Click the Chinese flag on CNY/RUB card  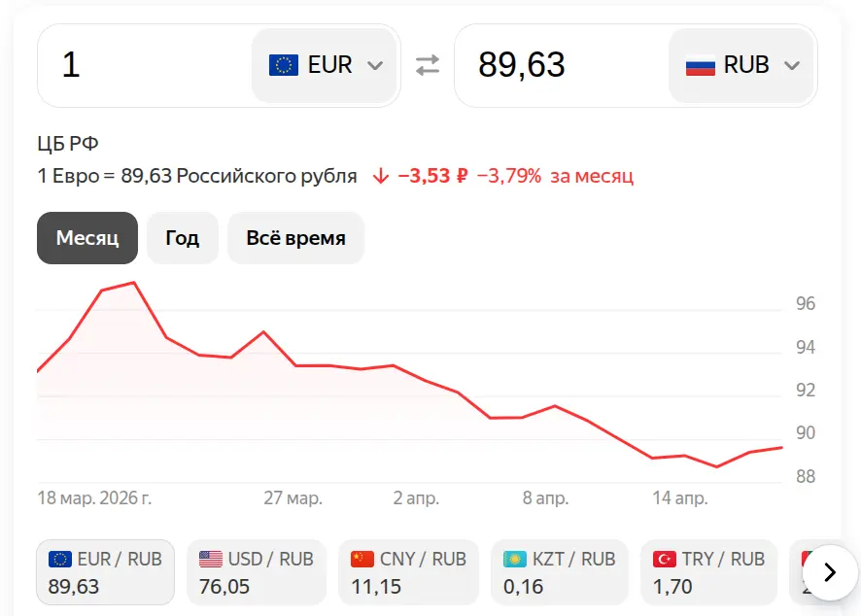(x=360, y=559)
